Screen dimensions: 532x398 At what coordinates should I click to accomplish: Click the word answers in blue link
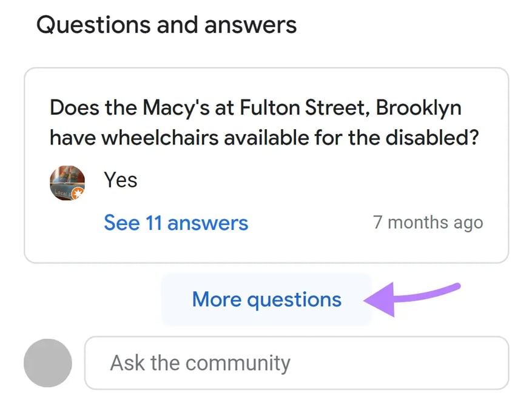pos(207,223)
